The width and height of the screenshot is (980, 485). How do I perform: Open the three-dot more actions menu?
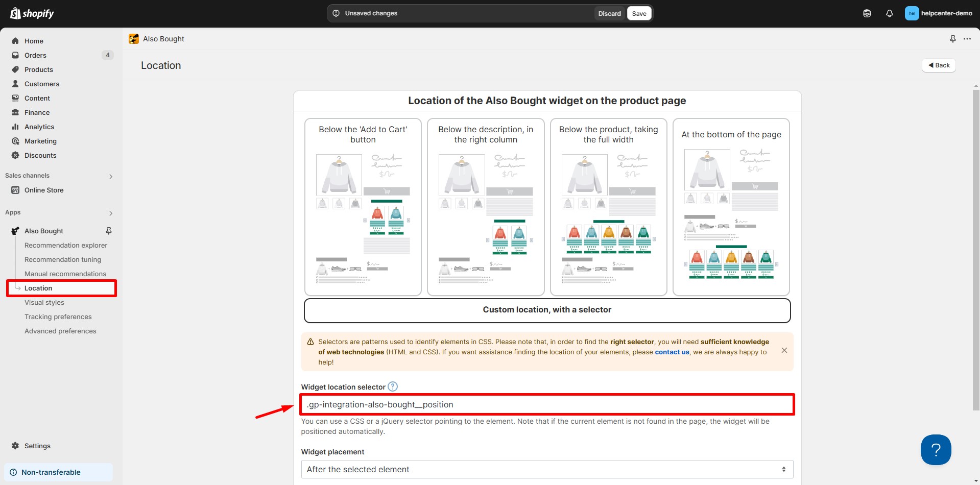(x=967, y=39)
